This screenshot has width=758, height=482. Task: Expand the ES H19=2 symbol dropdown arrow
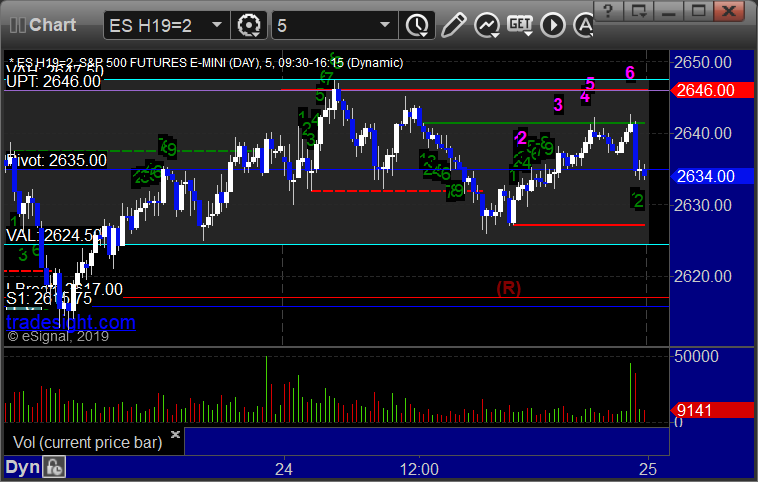[217, 24]
